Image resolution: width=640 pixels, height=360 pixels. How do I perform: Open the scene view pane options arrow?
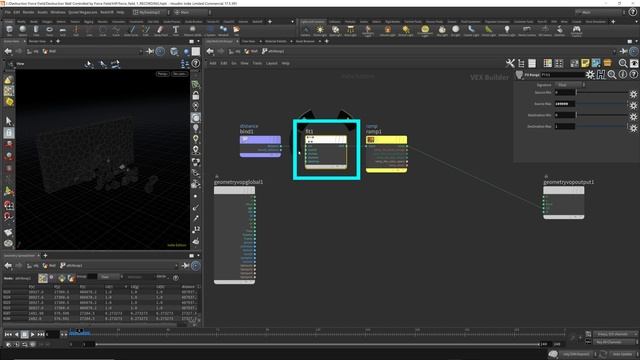199,41
